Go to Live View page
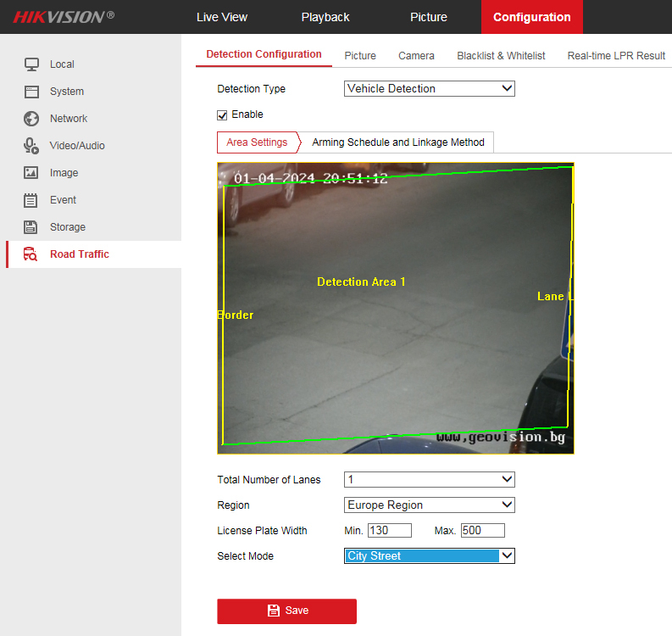This screenshot has height=636, width=672. (x=222, y=17)
